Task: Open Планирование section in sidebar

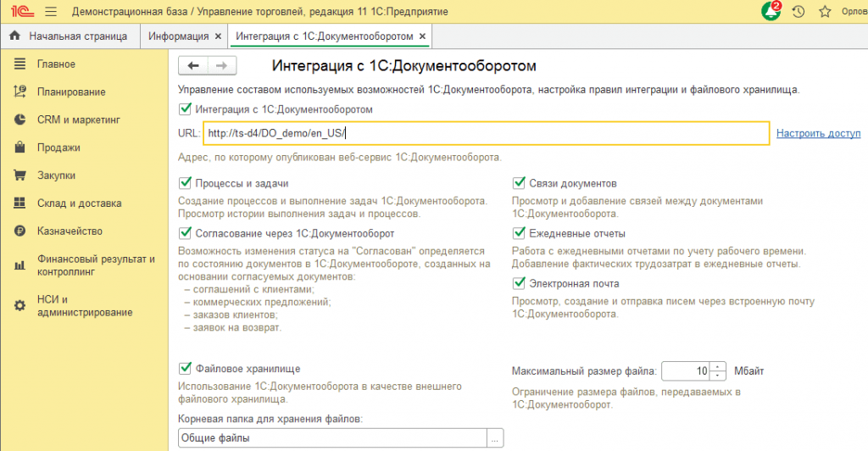Action: click(71, 92)
